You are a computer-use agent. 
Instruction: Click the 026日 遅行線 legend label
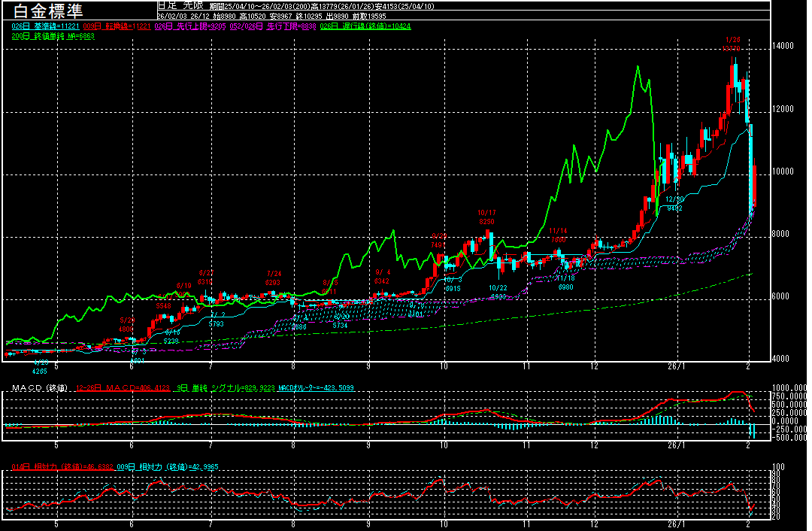[365, 26]
